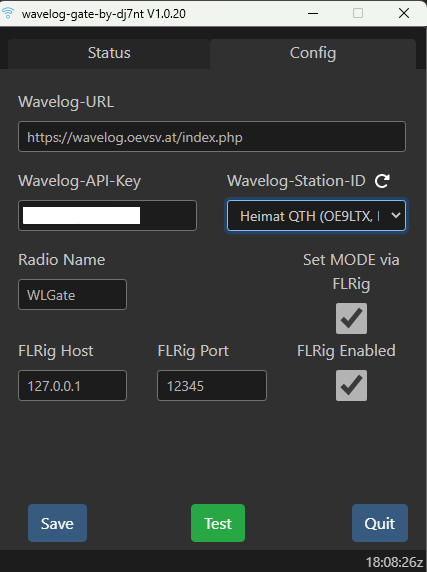Minimize the wavelog-gate window
The width and height of the screenshot is (427, 572).
313,13
